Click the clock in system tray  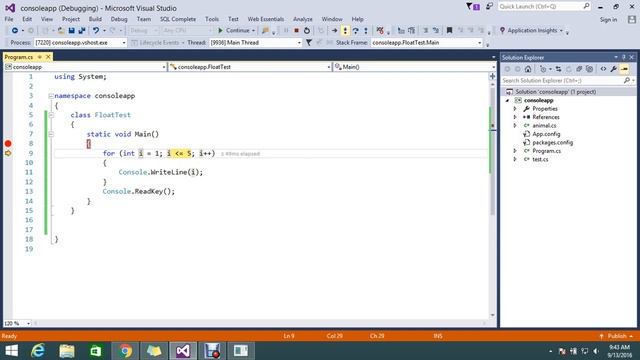click(x=619, y=351)
